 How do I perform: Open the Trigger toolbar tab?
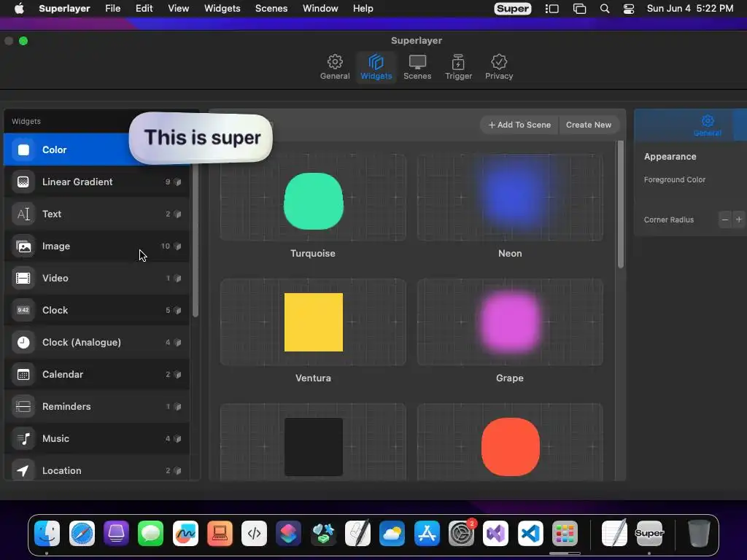(x=458, y=67)
